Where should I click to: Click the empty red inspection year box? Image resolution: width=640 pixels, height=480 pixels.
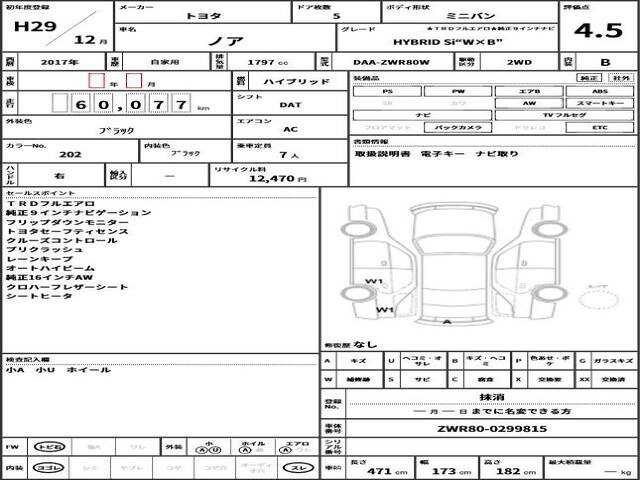[x=97, y=79]
